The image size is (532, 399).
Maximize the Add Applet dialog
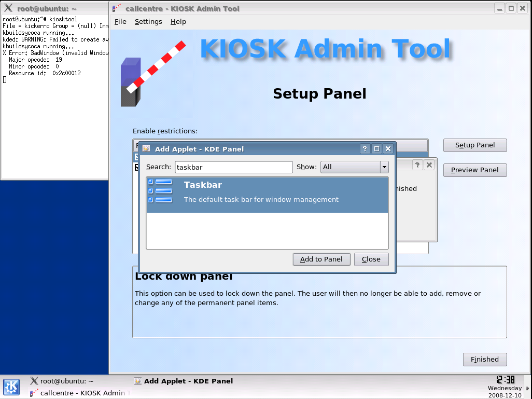tap(376, 149)
